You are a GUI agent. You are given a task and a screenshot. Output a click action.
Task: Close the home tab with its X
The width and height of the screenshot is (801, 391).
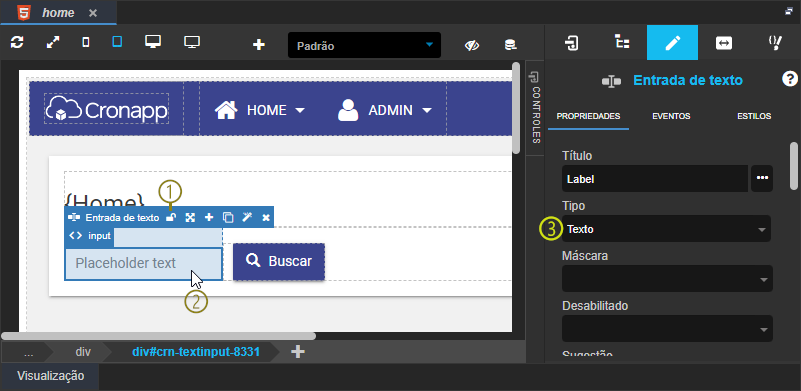[x=92, y=13]
